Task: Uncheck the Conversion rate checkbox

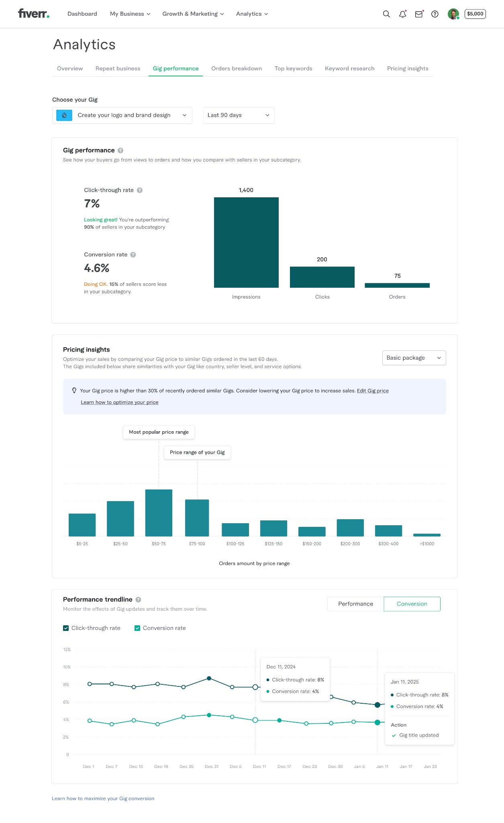Action: click(x=137, y=628)
